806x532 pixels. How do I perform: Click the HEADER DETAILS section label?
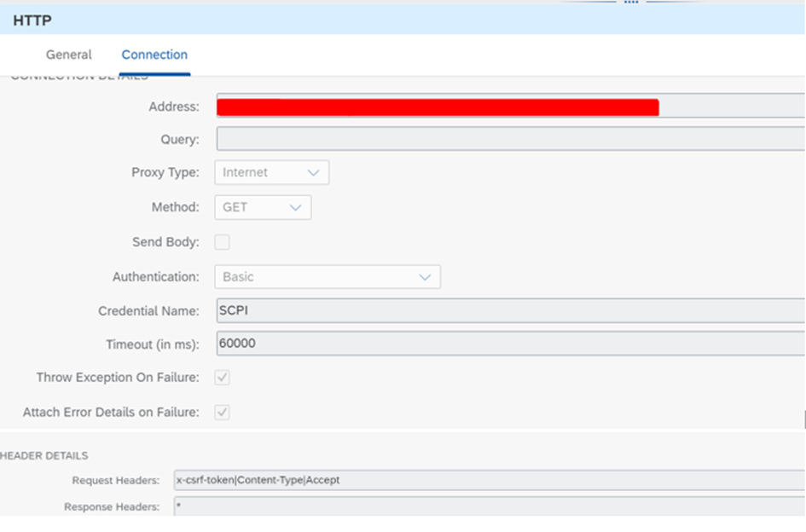44,455
